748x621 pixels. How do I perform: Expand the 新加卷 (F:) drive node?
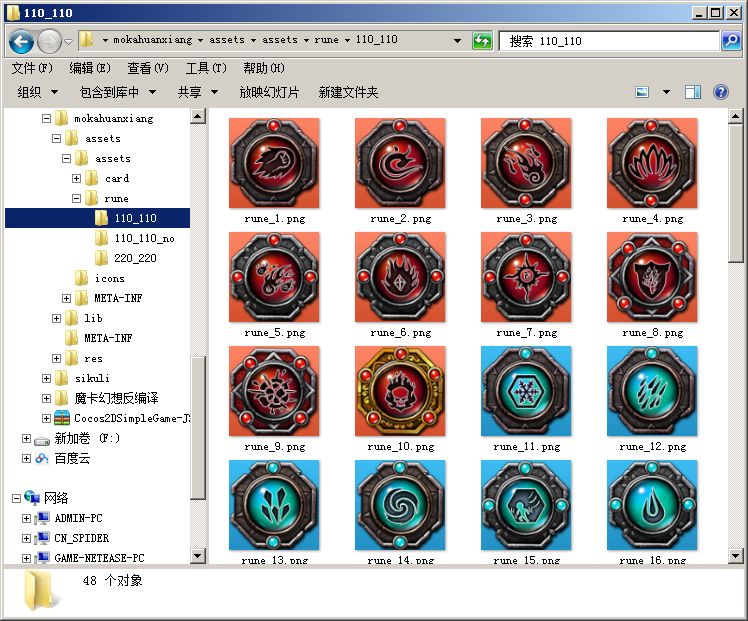[26, 438]
